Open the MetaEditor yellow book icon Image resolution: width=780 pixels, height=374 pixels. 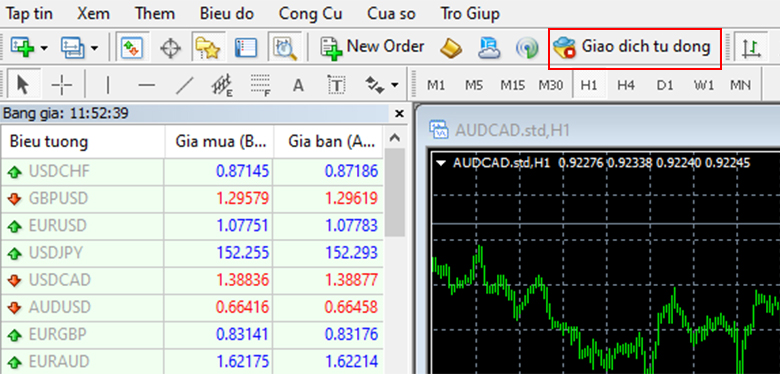point(451,48)
